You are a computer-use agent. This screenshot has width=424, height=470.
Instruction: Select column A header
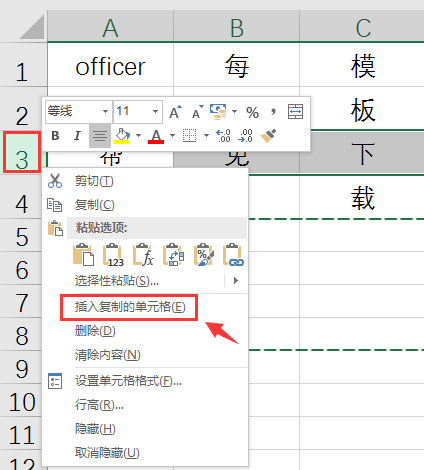[x=110, y=26]
